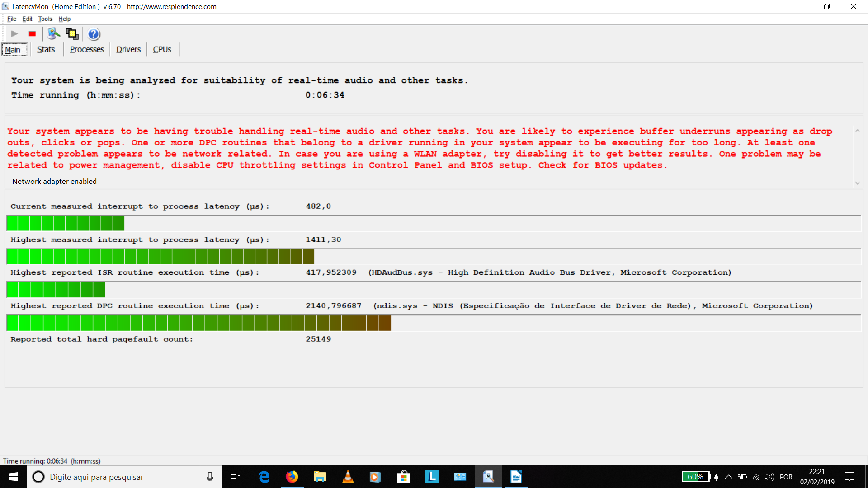The image size is (868, 488).
Task: Click the Processes tab
Action: click(87, 49)
